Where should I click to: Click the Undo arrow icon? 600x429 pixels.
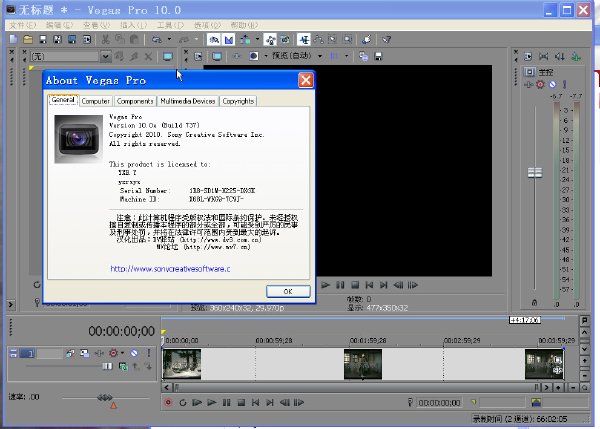pos(157,39)
